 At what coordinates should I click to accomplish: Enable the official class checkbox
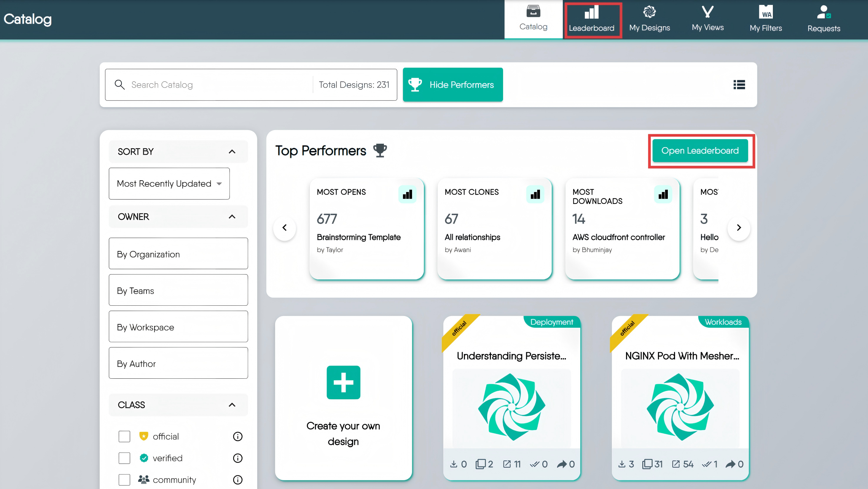[124, 437]
